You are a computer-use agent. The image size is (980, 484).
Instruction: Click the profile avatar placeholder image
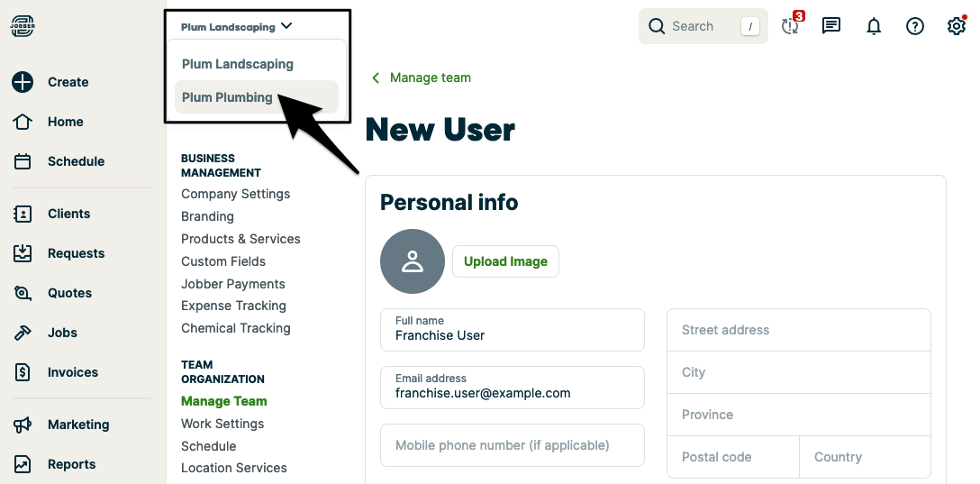(x=413, y=261)
